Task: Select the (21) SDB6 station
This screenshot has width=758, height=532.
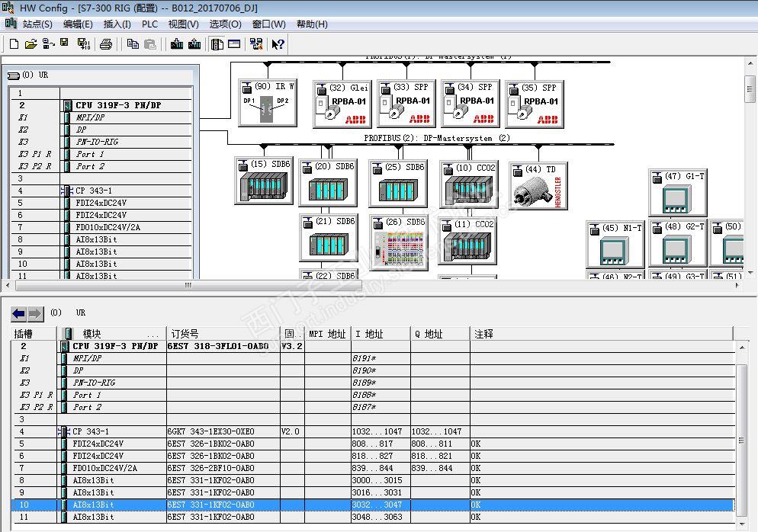Action: point(329,237)
